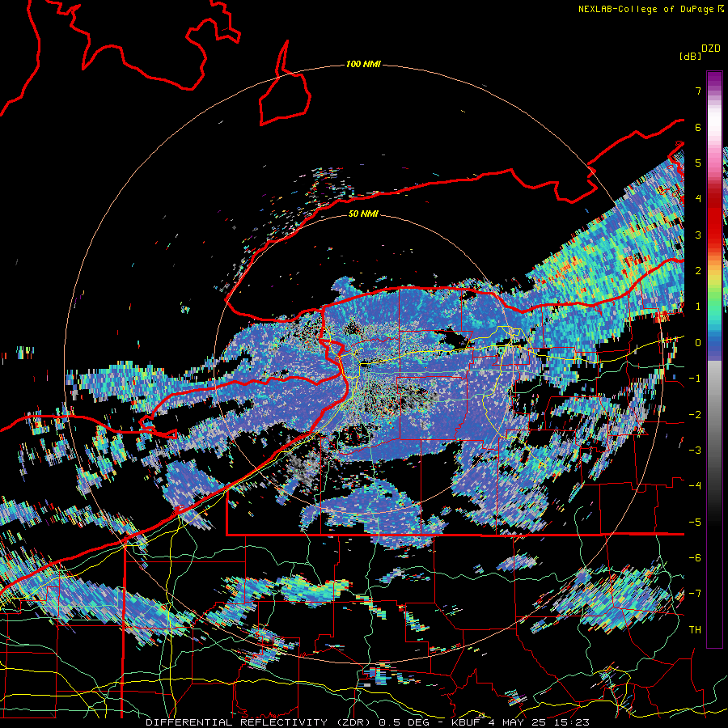Click the 0.5 DEG elevation angle text
The width and height of the screenshot is (728, 728).
tap(407, 722)
